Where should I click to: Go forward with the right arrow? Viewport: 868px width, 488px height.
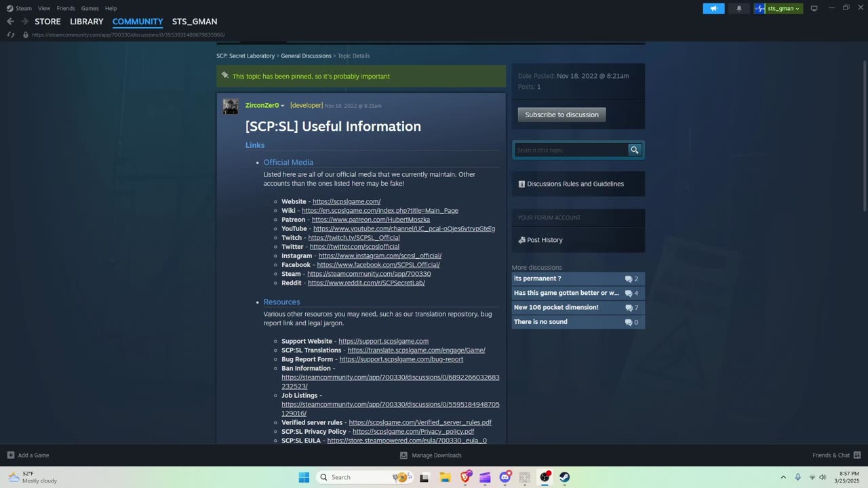[25, 22]
